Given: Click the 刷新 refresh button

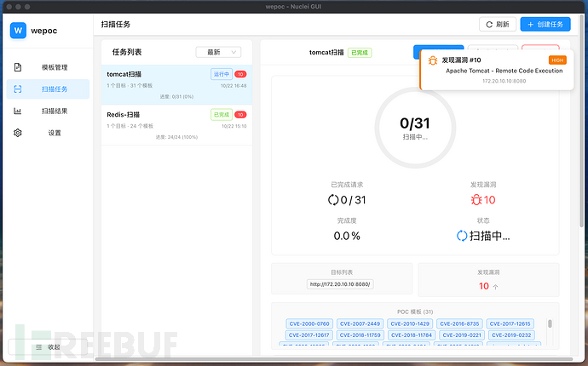Looking at the screenshot, I should tap(498, 25).
